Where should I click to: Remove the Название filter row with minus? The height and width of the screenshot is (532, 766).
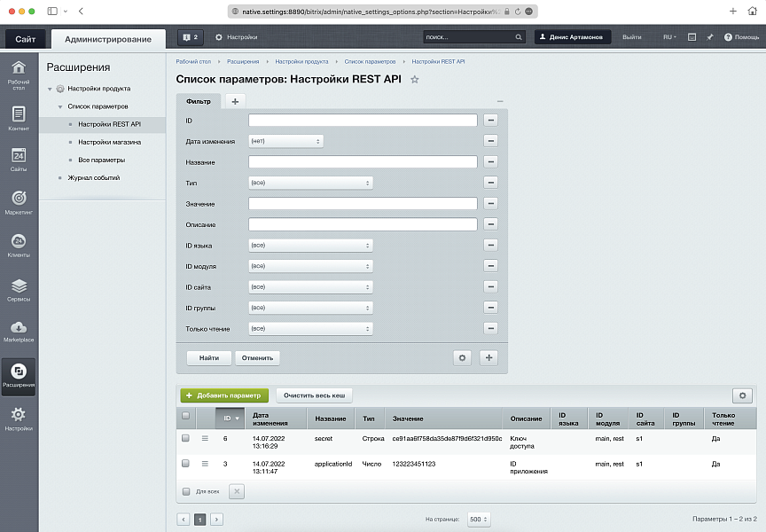click(x=490, y=162)
